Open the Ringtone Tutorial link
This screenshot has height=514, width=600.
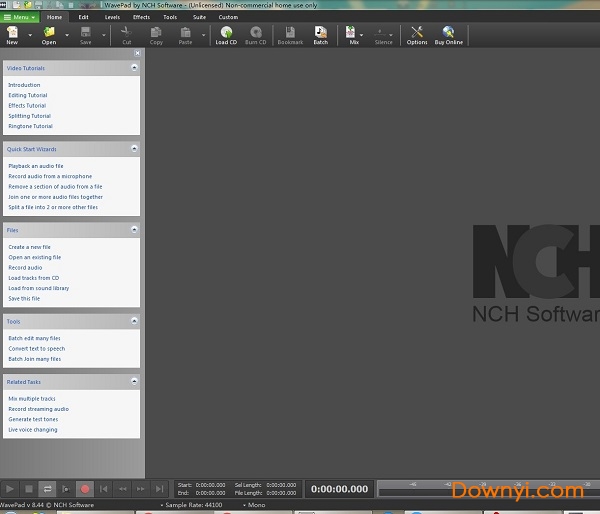pos(30,127)
